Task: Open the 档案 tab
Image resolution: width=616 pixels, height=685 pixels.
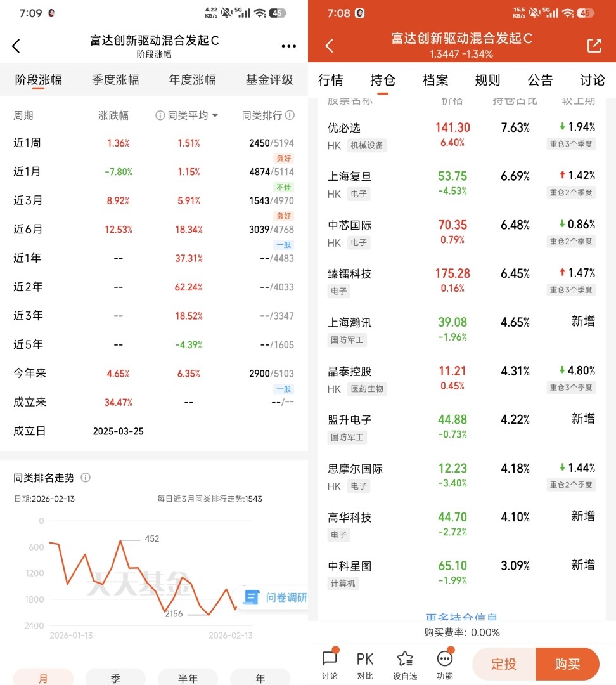Action: (435, 80)
